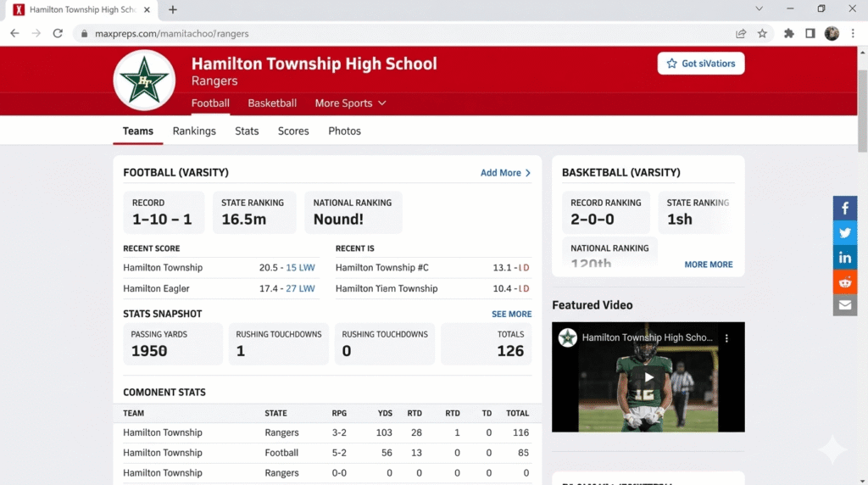868x485 pixels.
Task: Click the page vertical scrollbar thumb
Action: pos(862,109)
